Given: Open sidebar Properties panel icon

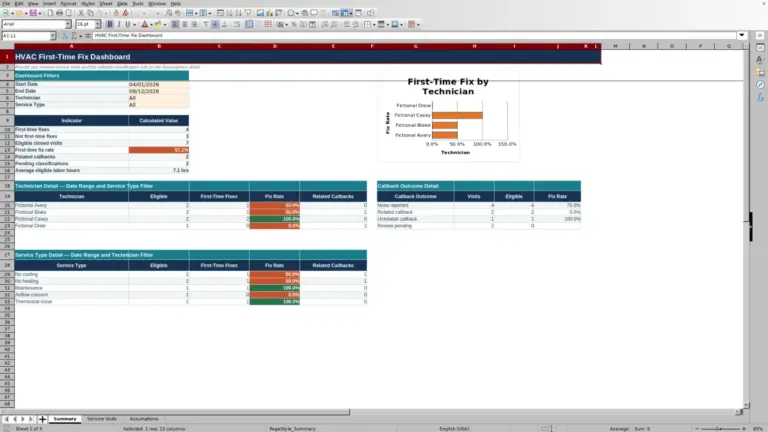Looking at the screenshot, I should click(x=760, y=48).
